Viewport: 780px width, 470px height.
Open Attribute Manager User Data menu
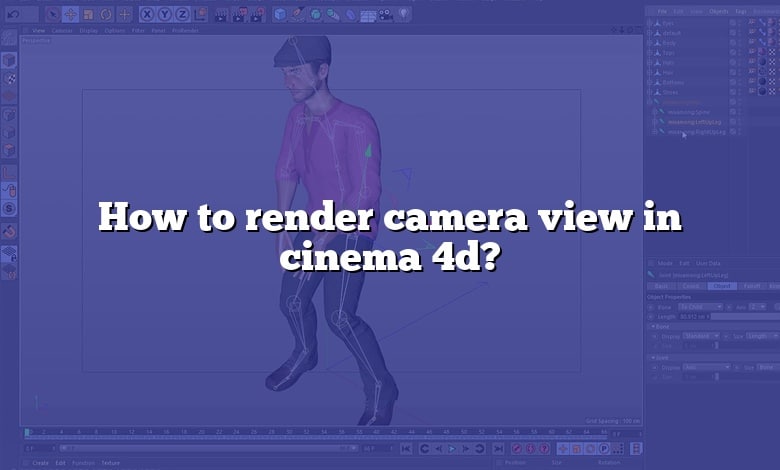708,263
